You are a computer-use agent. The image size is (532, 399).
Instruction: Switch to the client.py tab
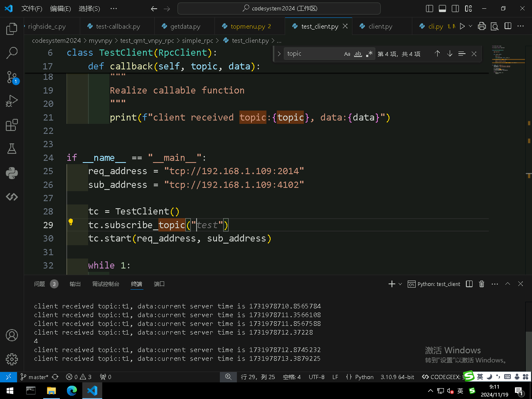click(x=380, y=26)
